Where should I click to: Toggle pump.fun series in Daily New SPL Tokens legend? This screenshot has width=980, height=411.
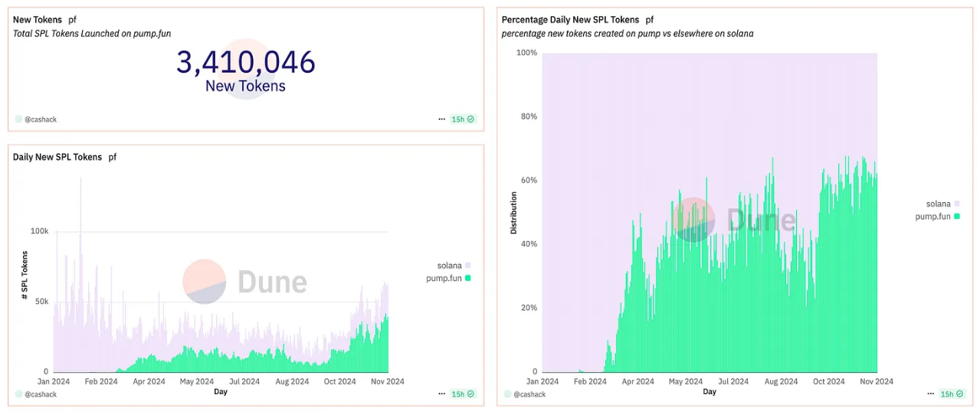click(x=448, y=278)
